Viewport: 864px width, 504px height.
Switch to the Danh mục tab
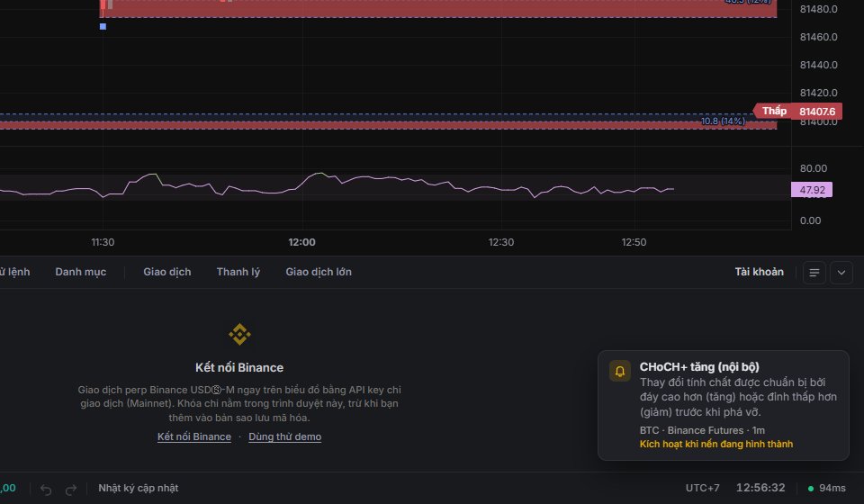tap(80, 272)
